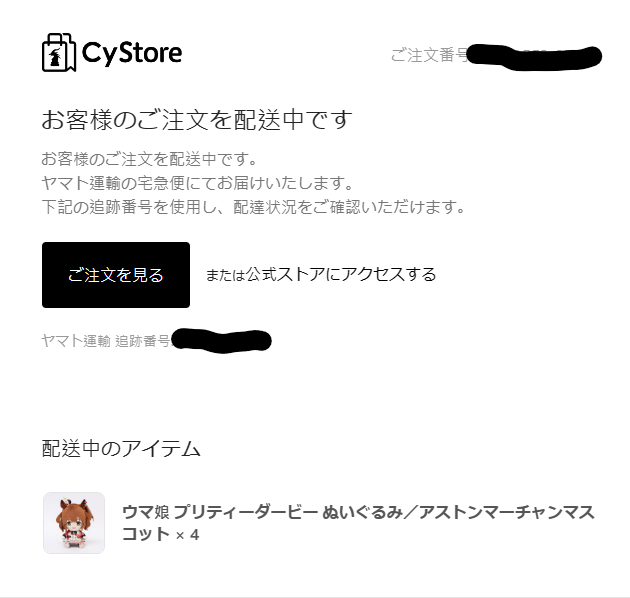The width and height of the screenshot is (630, 598).
Task: Click the gray お客様のご注文を配送中です。 body line
Action: (149, 159)
